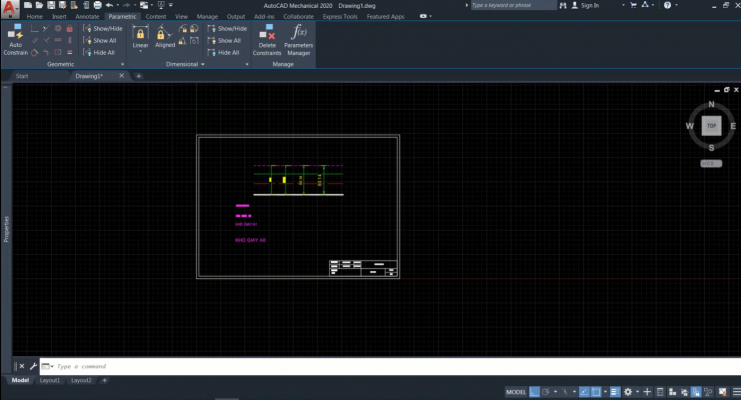Screen dimensions: 741x400
Task: Toggle the MODEL space button in status bar
Action: pos(516,392)
